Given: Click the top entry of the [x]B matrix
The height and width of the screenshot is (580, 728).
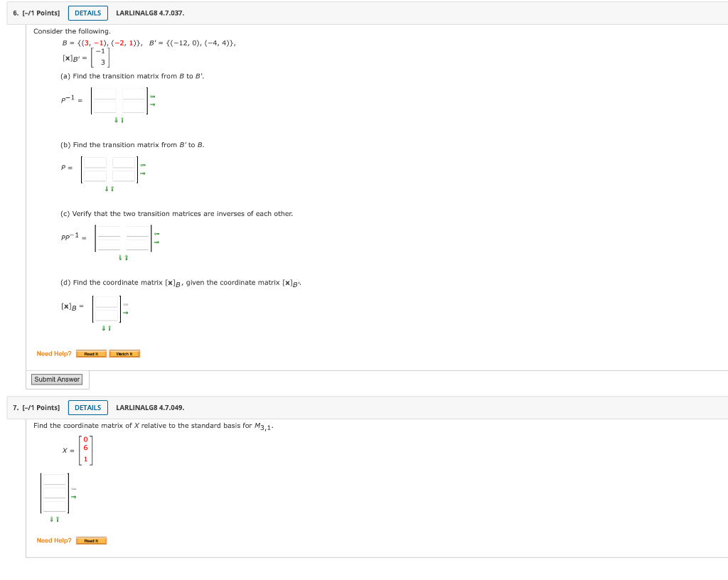Looking at the screenshot, I should click(x=107, y=301).
